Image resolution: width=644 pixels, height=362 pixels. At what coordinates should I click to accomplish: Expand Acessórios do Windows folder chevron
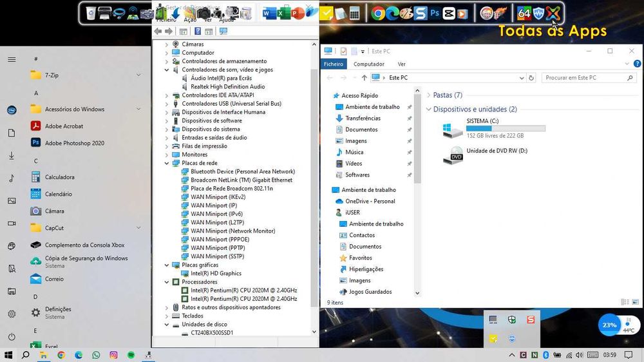[x=138, y=109]
